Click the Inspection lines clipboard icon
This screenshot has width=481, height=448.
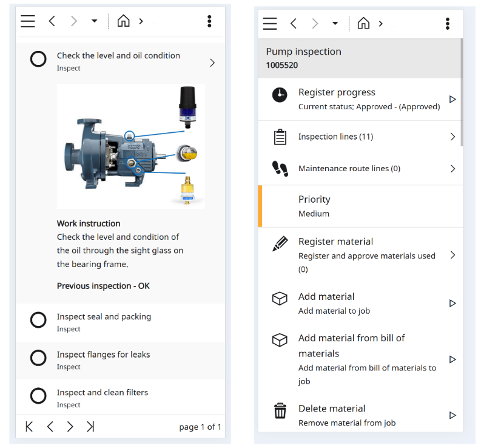280,137
